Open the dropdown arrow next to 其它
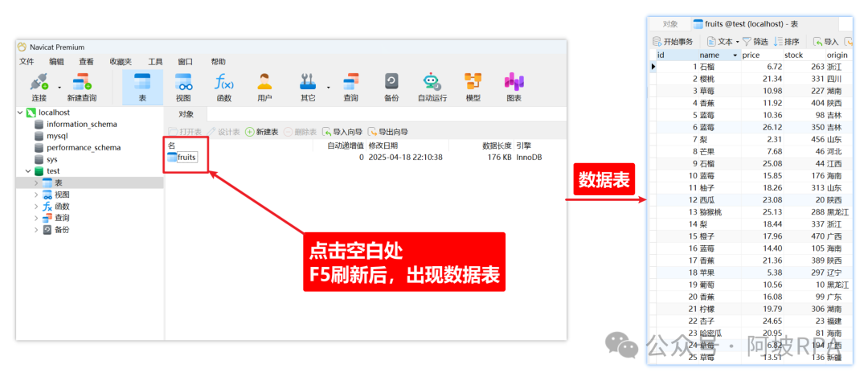The height and width of the screenshot is (381, 868). tap(328, 88)
